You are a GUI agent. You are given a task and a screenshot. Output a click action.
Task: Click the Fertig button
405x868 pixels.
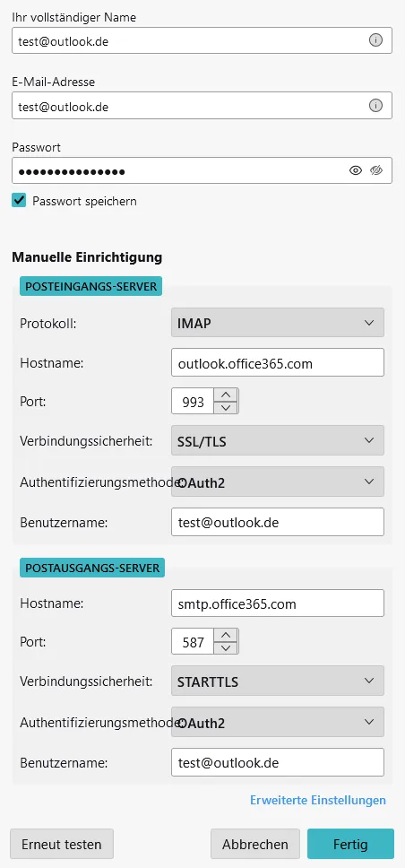(350, 844)
